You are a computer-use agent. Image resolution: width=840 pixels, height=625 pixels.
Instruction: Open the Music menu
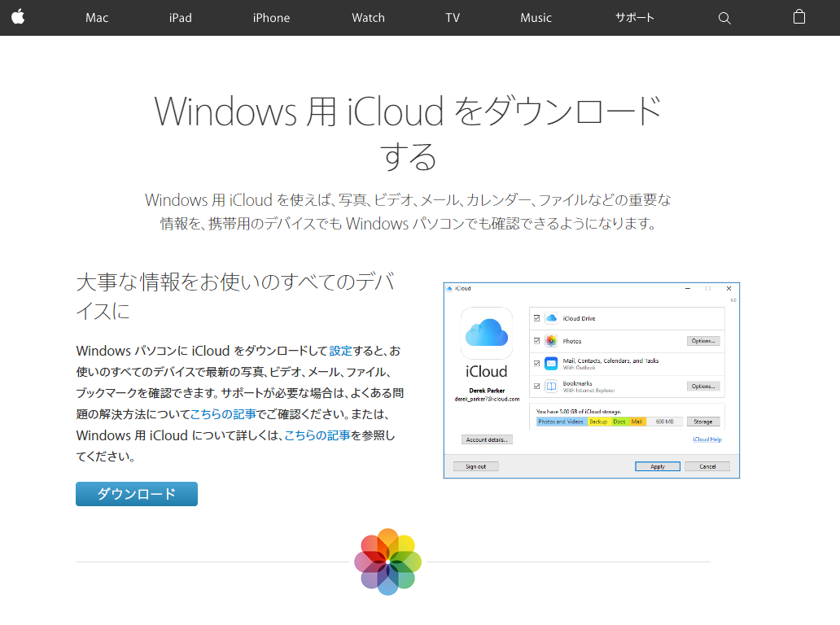[x=536, y=18]
